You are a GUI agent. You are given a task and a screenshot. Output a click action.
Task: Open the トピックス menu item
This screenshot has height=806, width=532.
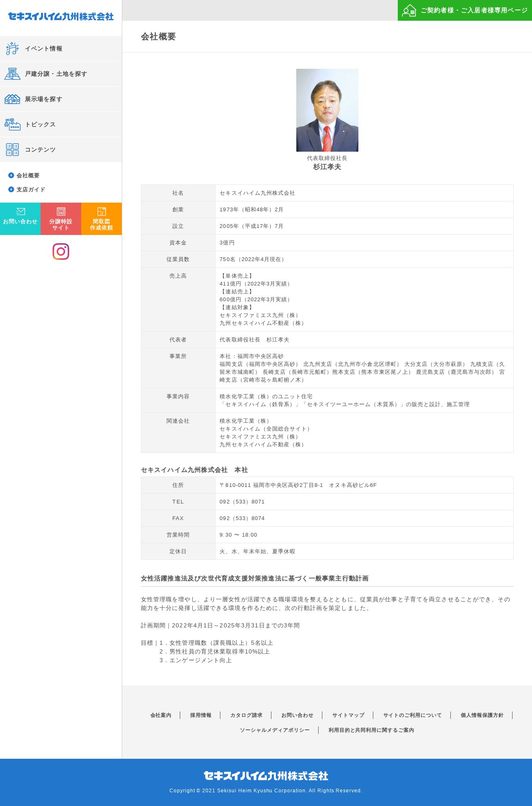(x=61, y=124)
